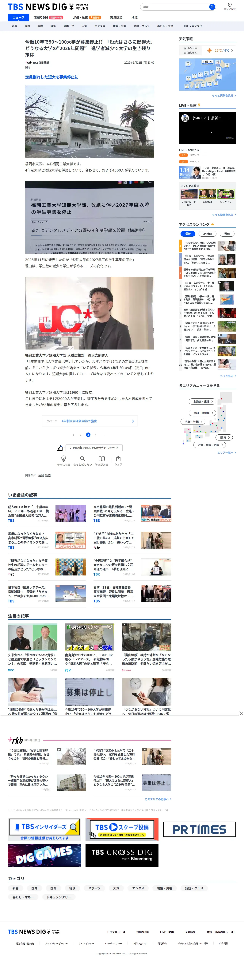Open the LIVE・動画 tab in header
Screen dimensions: 244x980
[87, 18]
